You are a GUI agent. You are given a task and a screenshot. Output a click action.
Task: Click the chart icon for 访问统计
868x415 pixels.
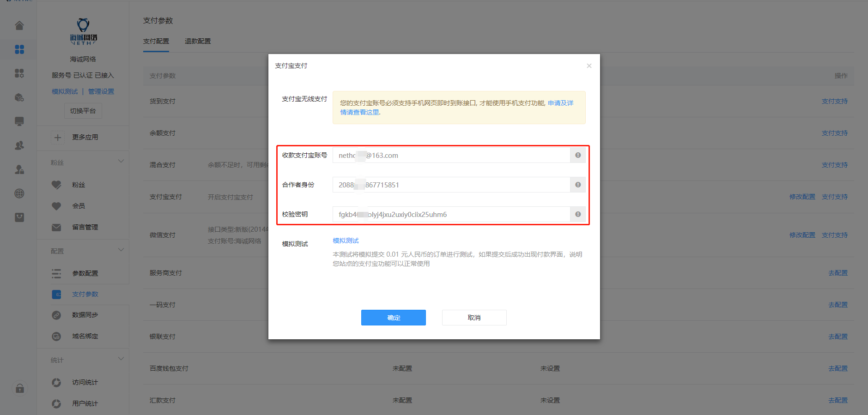click(56, 382)
